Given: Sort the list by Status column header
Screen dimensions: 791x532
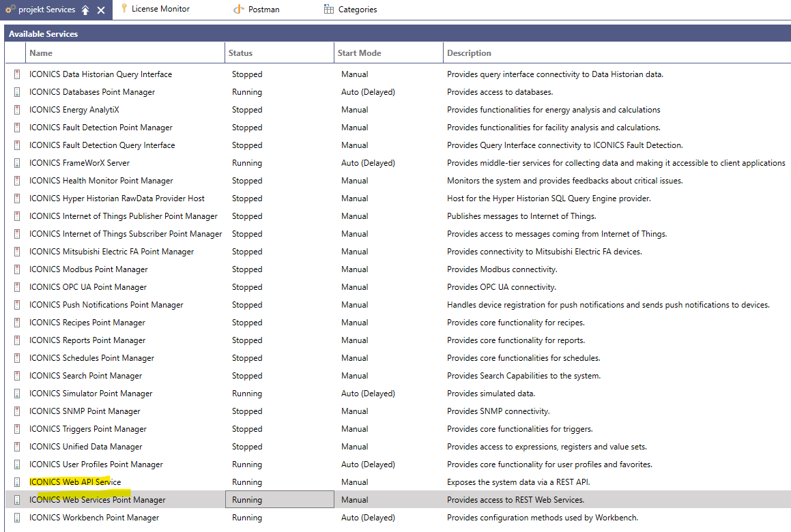Looking at the screenshot, I should pyautogui.click(x=240, y=53).
